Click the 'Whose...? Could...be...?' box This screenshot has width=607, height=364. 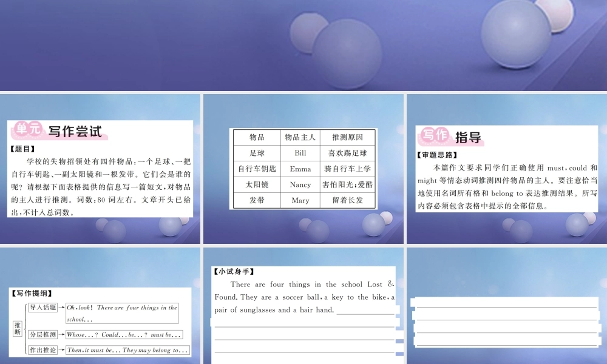tap(124, 335)
